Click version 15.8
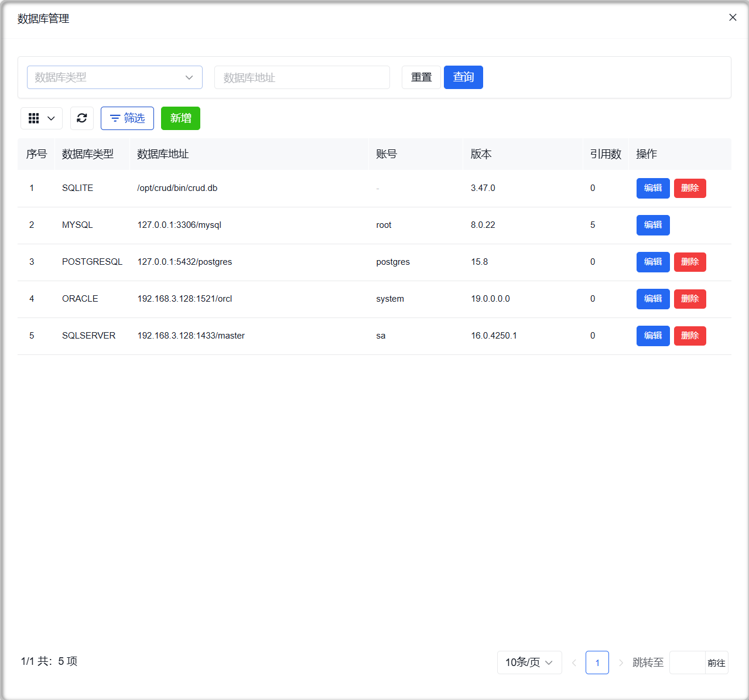This screenshot has height=700, width=749. coord(480,262)
